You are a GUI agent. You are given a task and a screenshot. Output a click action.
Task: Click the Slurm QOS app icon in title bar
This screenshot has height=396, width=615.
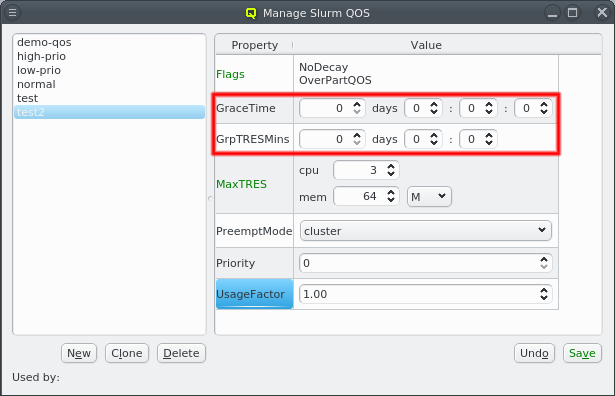251,13
